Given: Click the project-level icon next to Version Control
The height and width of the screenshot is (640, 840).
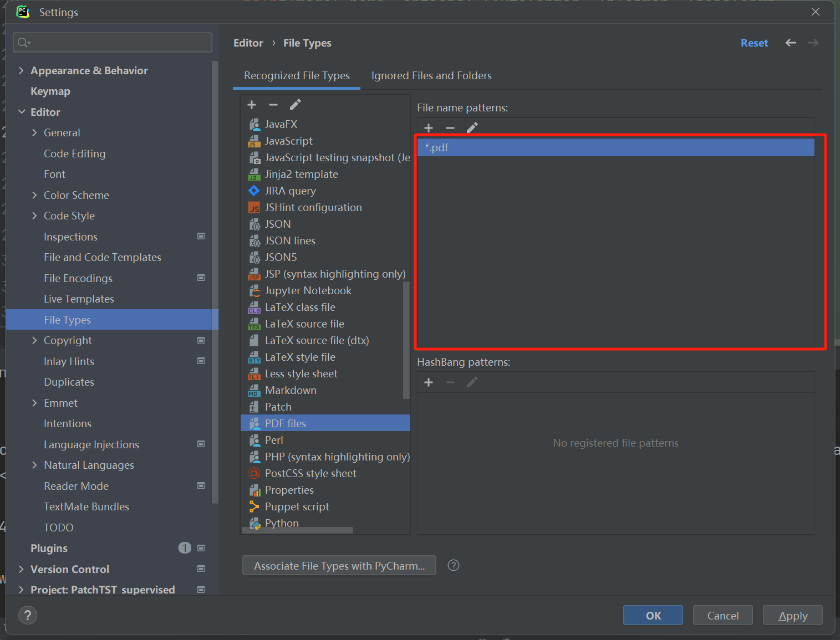Looking at the screenshot, I should point(201,569).
